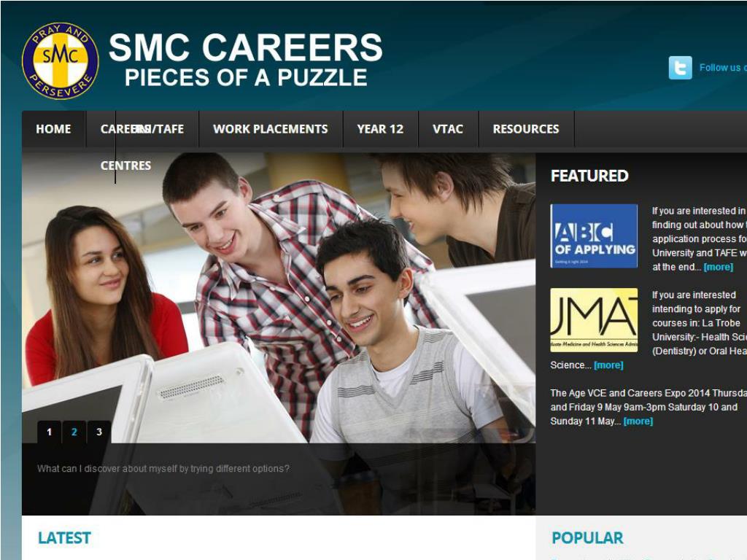Click the UNI/TAFE menu item
Viewport: 747px width, 560px height.
160,129
